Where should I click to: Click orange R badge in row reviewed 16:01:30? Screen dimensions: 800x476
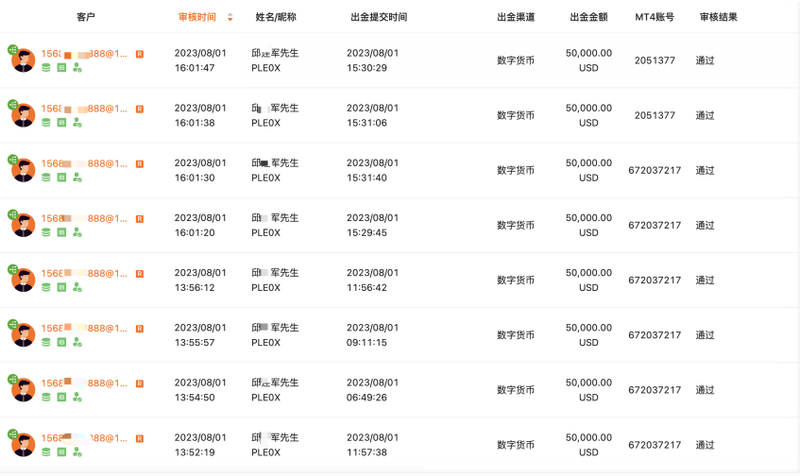point(139,164)
